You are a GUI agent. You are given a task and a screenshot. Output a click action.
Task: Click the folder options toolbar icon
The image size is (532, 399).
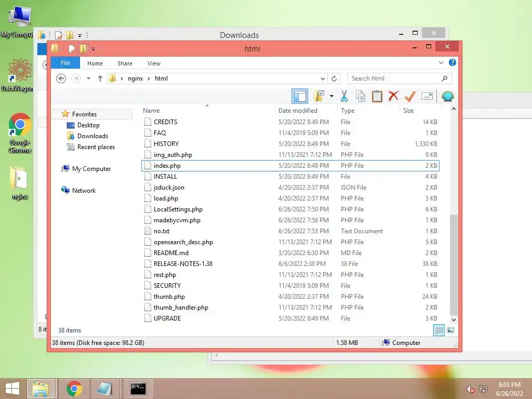tap(319, 96)
